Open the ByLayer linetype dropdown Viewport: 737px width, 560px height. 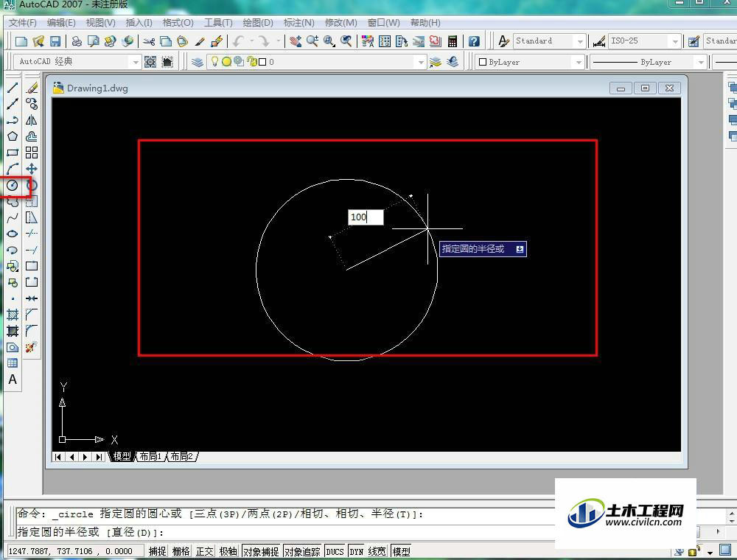pyautogui.click(x=701, y=62)
